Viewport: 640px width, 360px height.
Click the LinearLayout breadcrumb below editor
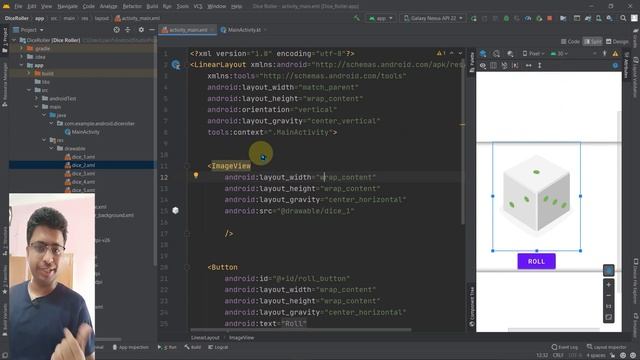click(205, 338)
